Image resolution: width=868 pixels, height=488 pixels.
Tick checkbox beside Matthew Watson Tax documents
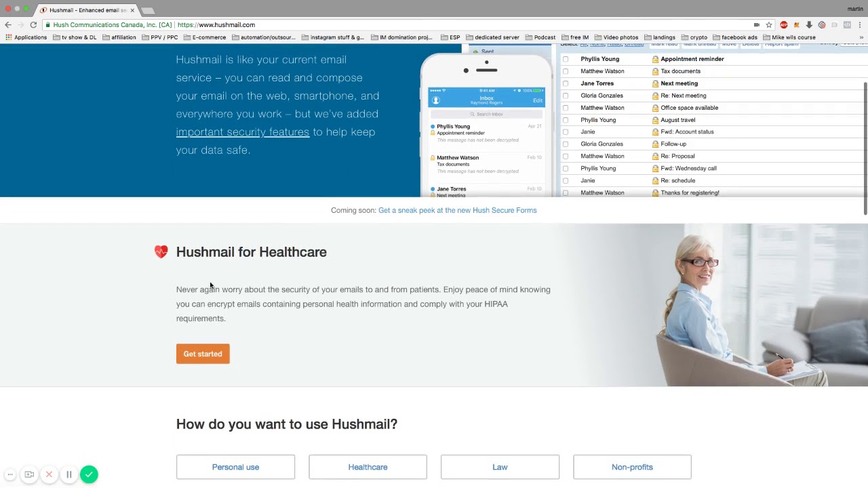pyautogui.click(x=566, y=71)
